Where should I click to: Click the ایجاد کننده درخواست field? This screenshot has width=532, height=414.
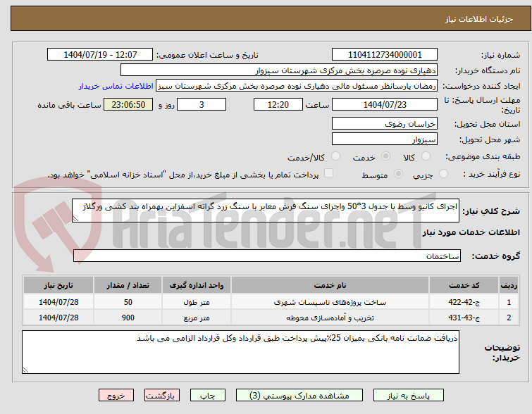[297, 86]
